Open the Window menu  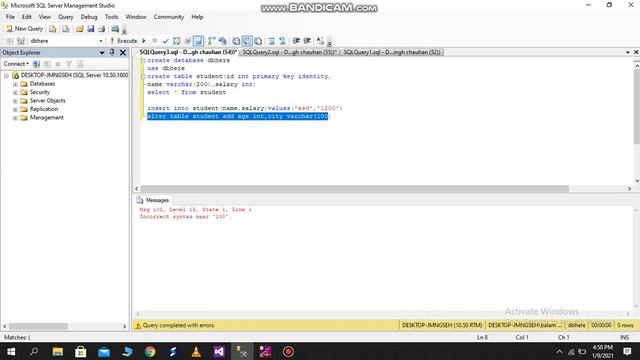[x=136, y=17]
